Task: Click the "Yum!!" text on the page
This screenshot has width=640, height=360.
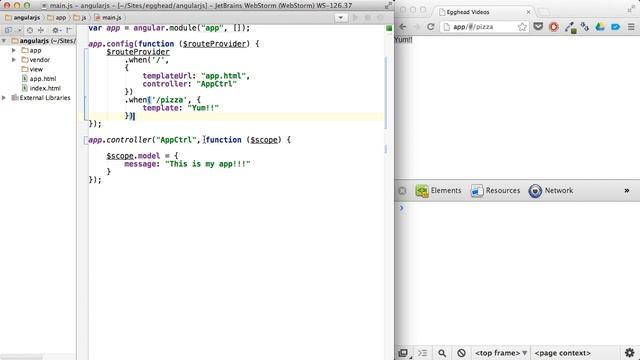Action: tap(403, 40)
